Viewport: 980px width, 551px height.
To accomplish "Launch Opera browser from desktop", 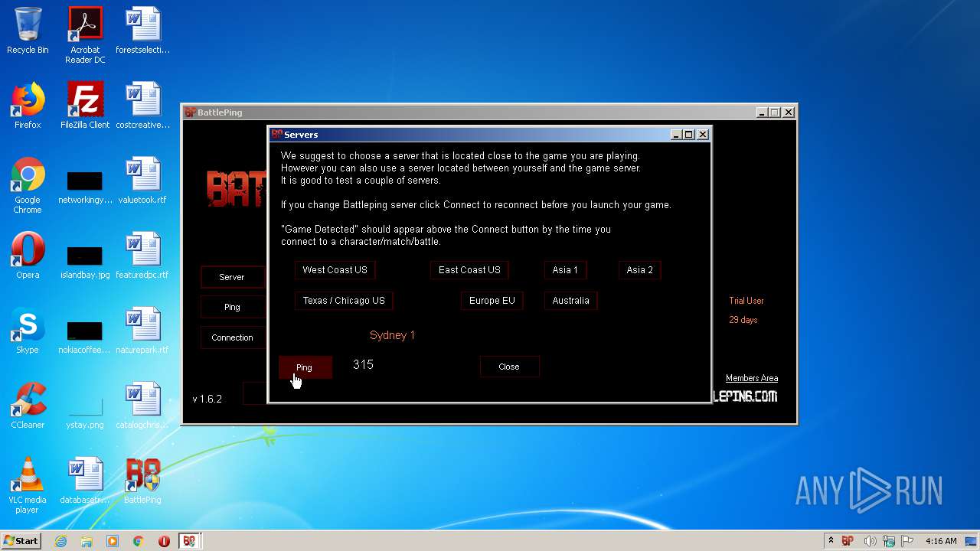I will (x=28, y=256).
